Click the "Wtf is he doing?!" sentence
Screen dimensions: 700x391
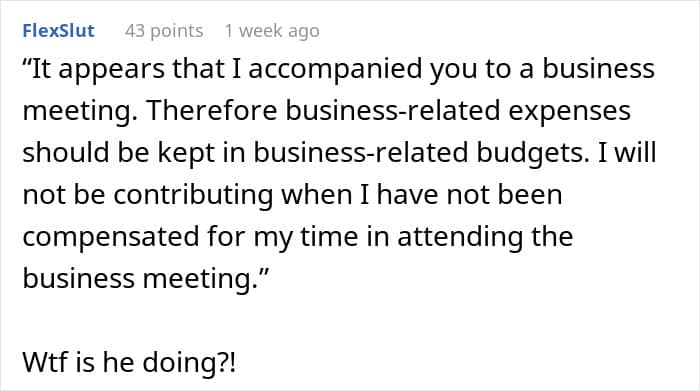129,362
